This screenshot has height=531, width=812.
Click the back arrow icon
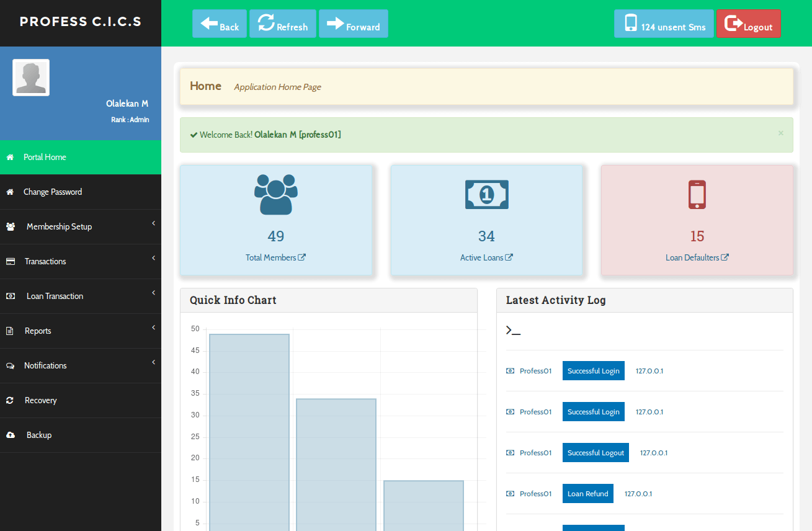pos(209,23)
